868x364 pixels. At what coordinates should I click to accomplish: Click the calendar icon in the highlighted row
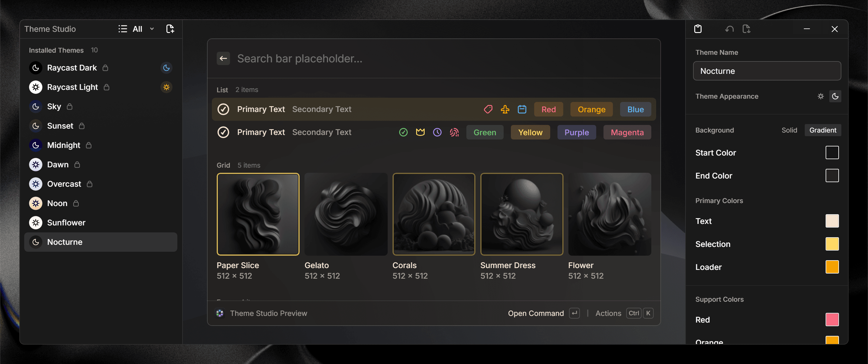pos(522,109)
